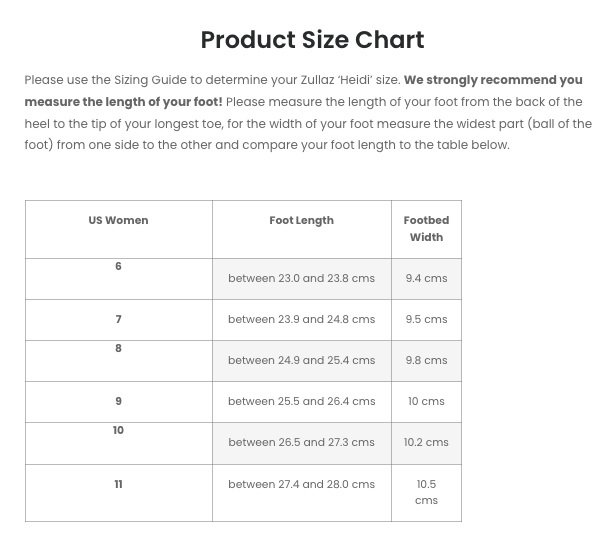Click the 'between 23.0 and 23.8 cms' cell
Viewport: 602px width, 544px height.
click(x=301, y=278)
